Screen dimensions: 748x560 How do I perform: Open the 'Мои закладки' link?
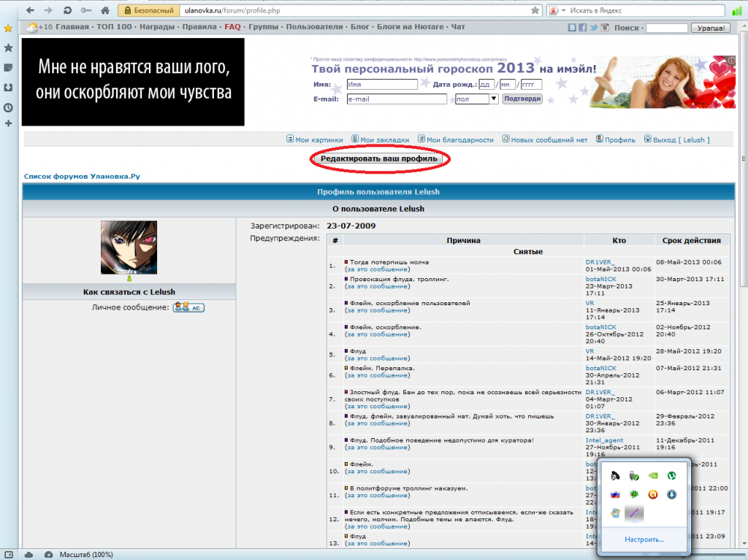point(380,139)
